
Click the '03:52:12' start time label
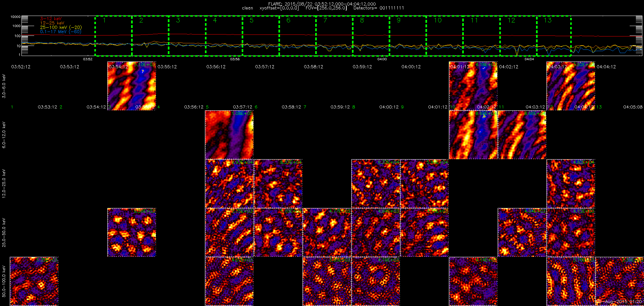pos(21,67)
